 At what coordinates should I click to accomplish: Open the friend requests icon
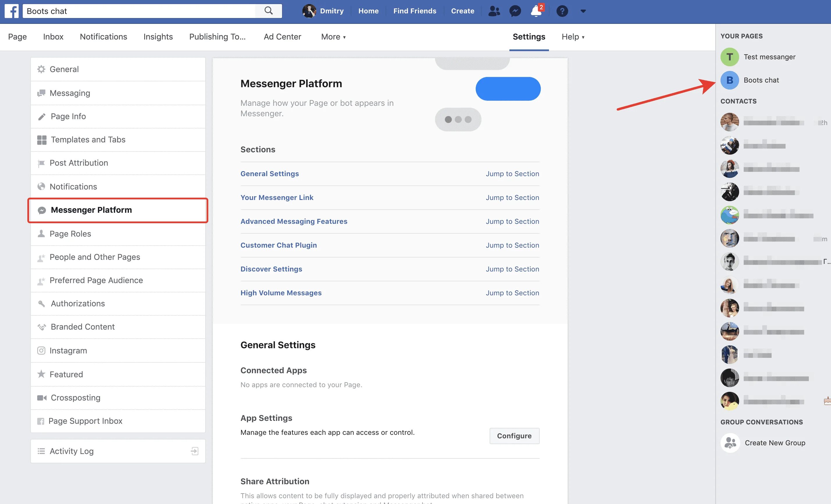click(494, 11)
